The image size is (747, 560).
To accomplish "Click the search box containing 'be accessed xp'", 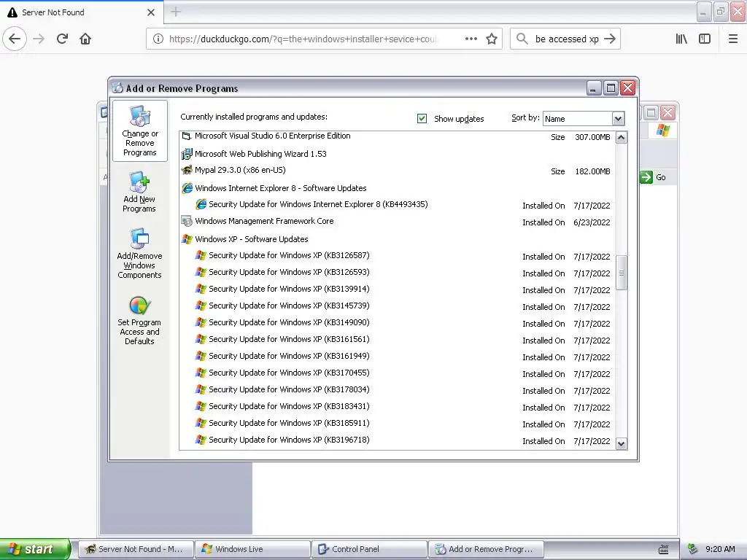I will click(x=566, y=39).
